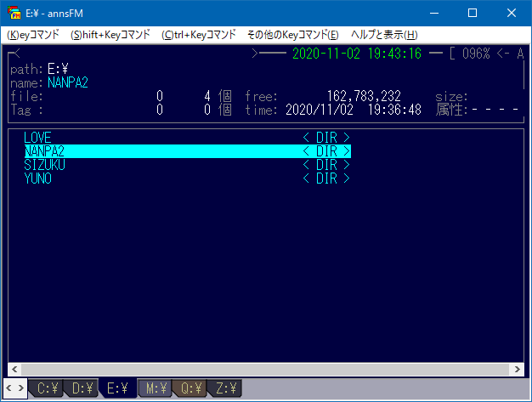
Task: Click the horizontal scrollbar track
Action: coord(266,369)
